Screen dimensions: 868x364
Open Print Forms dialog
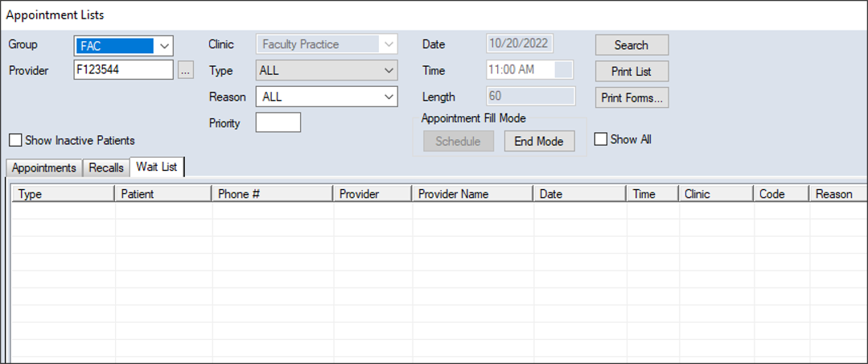pos(631,98)
